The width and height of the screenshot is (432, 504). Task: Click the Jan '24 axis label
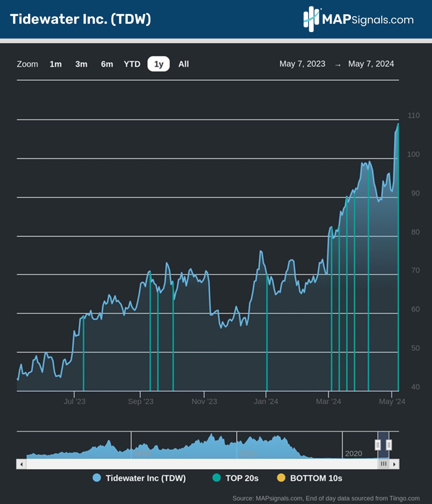266,401
